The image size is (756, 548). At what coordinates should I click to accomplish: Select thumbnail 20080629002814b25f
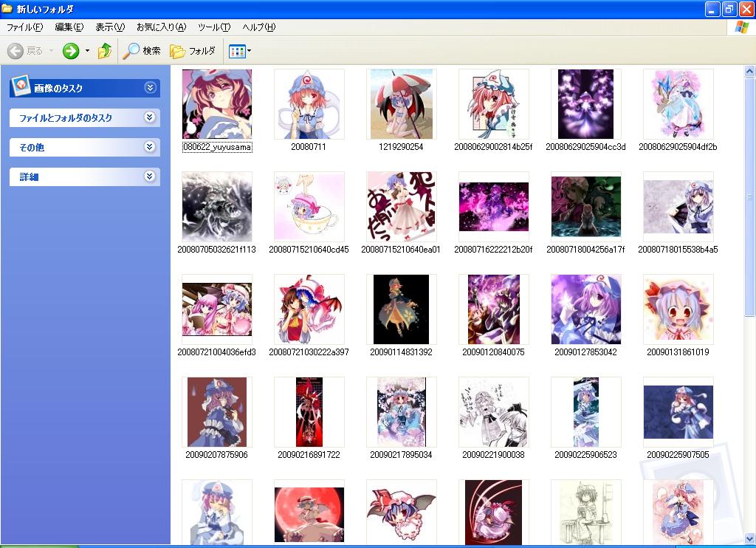pos(494,104)
